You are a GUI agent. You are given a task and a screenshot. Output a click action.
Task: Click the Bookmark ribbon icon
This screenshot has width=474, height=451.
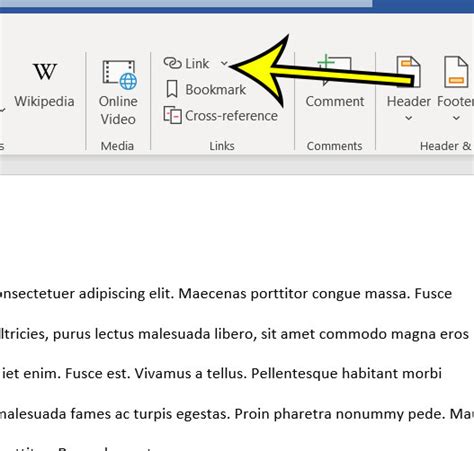click(x=172, y=89)
